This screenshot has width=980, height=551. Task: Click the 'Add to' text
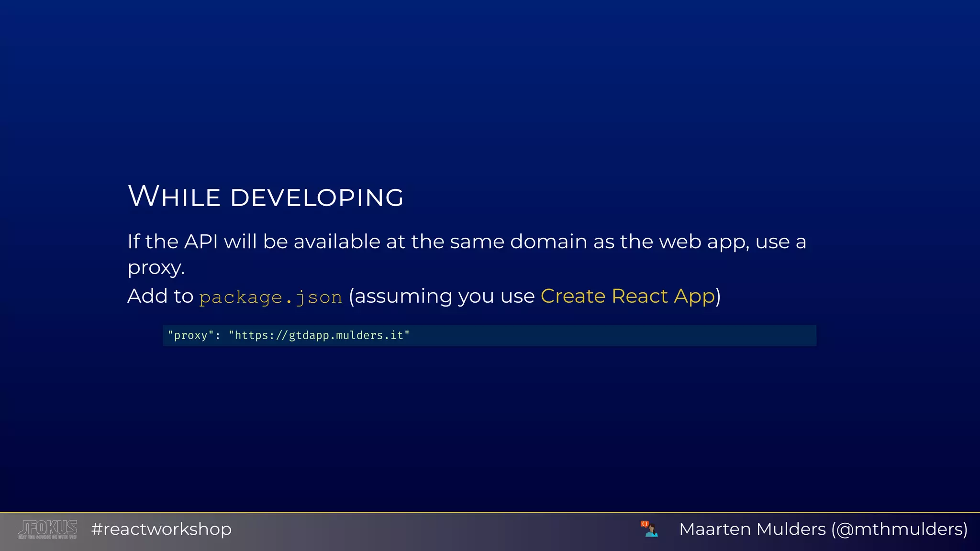160,296
